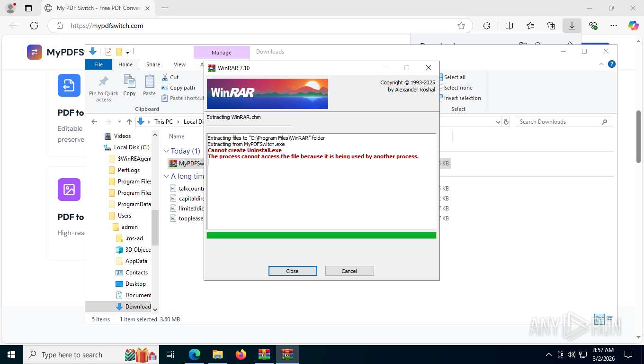Click the Name column header
The width and height of the screenshot is (644, 364).
177,136
